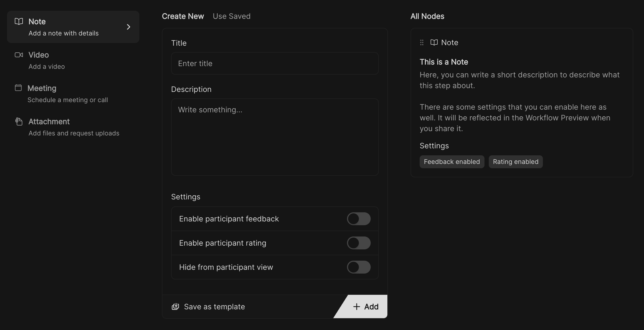Image resolution: width=644 pixels, height=330 pixels.
Task: Click Save as template text
Action: point(214,307)
